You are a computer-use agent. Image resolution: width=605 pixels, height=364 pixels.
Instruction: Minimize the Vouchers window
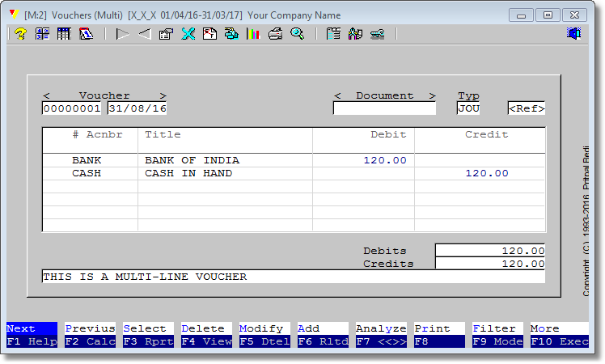tap(521, 15)
